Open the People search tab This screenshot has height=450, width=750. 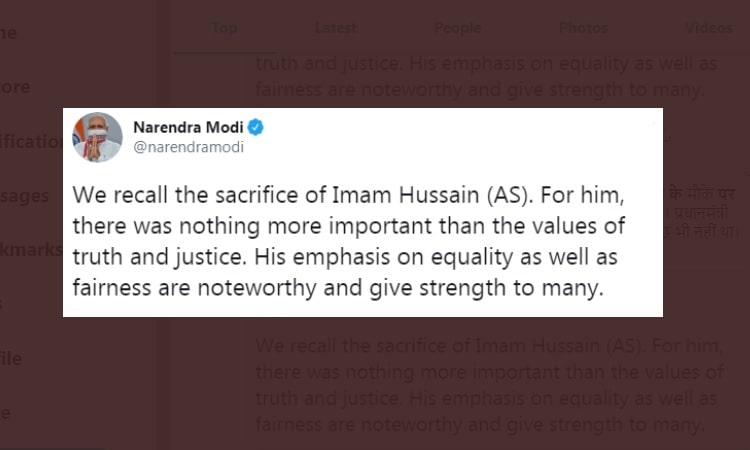[x=458, y=28]
